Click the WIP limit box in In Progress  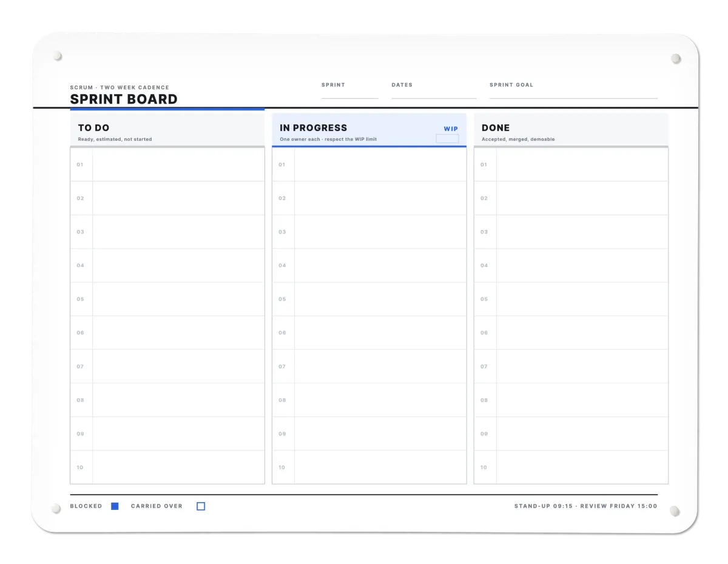tap(447, 139)
